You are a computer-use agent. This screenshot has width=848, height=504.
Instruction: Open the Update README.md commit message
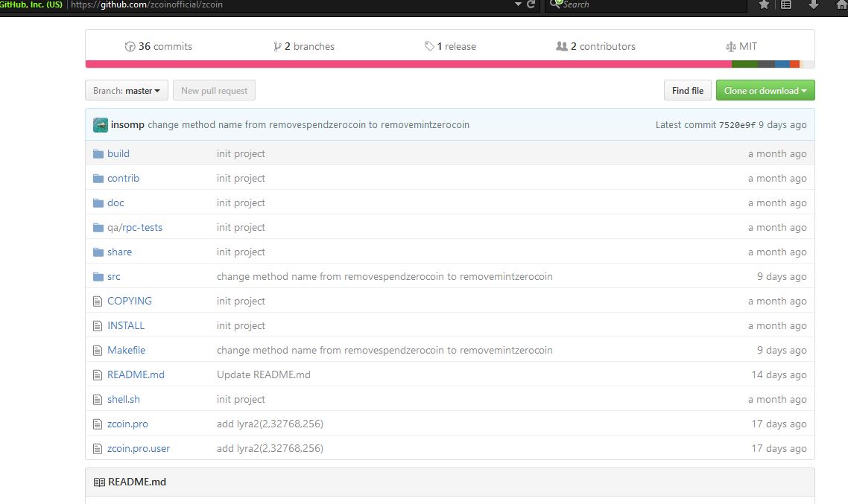[263, 375]
